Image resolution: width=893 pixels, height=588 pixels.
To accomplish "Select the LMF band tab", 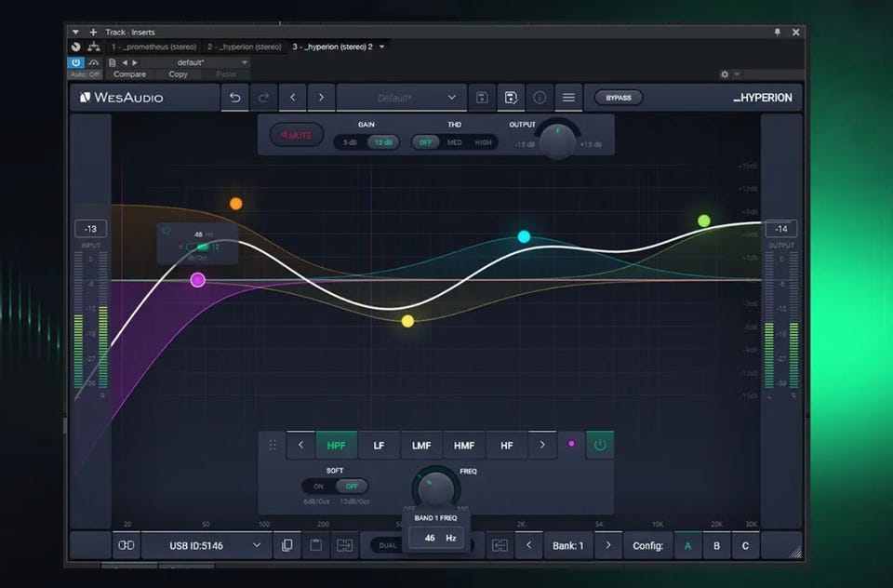I will [421, 445].
